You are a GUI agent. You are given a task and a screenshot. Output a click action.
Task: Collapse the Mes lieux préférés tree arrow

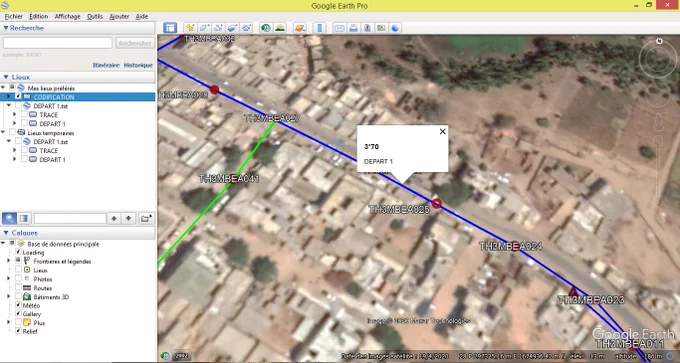(3, 88)
